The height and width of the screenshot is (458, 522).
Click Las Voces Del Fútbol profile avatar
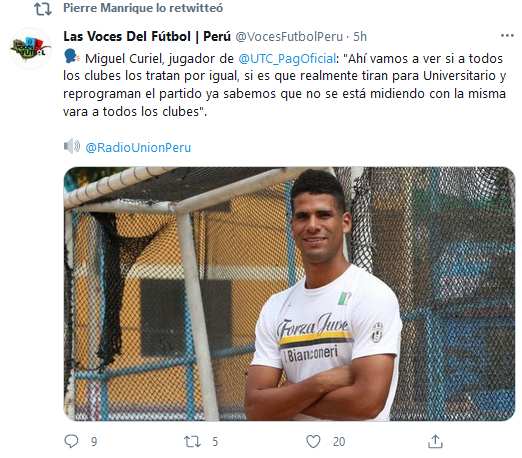30,49
